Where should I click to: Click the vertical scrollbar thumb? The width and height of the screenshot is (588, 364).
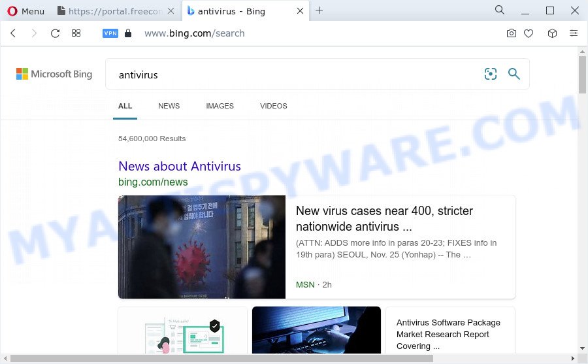pos(582,74)
